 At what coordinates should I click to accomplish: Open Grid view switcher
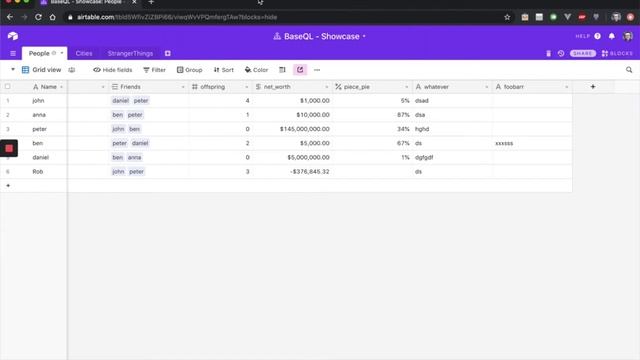click(x=41, y=70)
